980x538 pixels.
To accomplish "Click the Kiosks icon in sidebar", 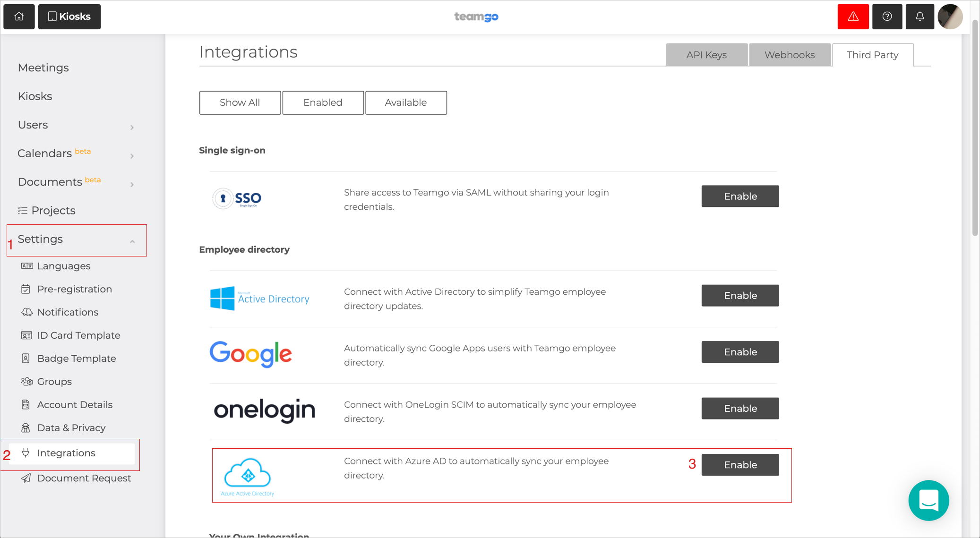I will coord(35,96).
